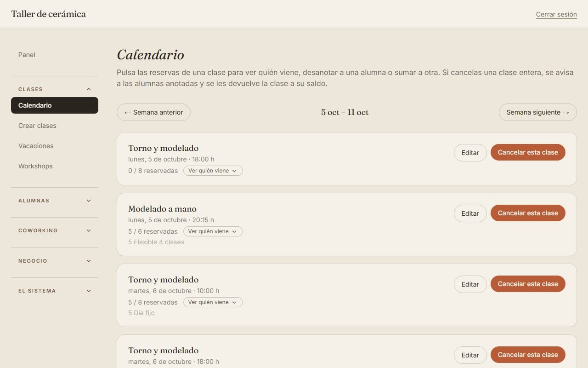This screenshot has width=588, height=368.
Task: Open Ver quién viene for Modelado a mano
Action: [213, 231]
